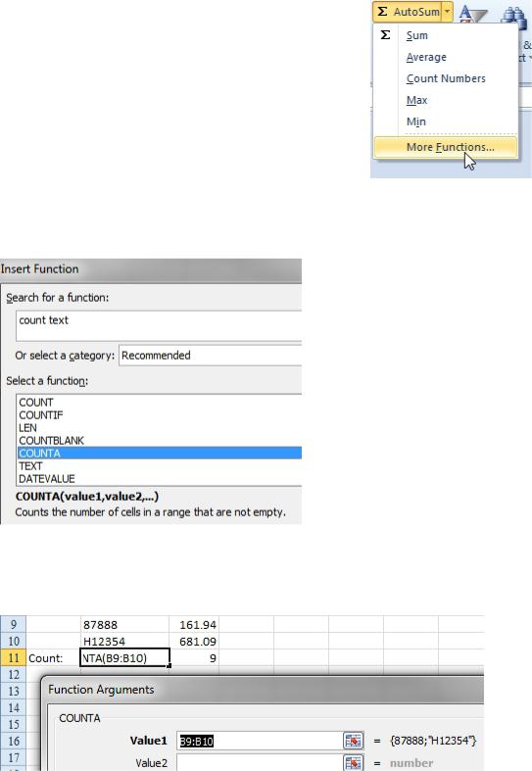This screenshot has width=532, height=771.
Task: Select cell with value 9 in row 11
Action: (194, 658)
